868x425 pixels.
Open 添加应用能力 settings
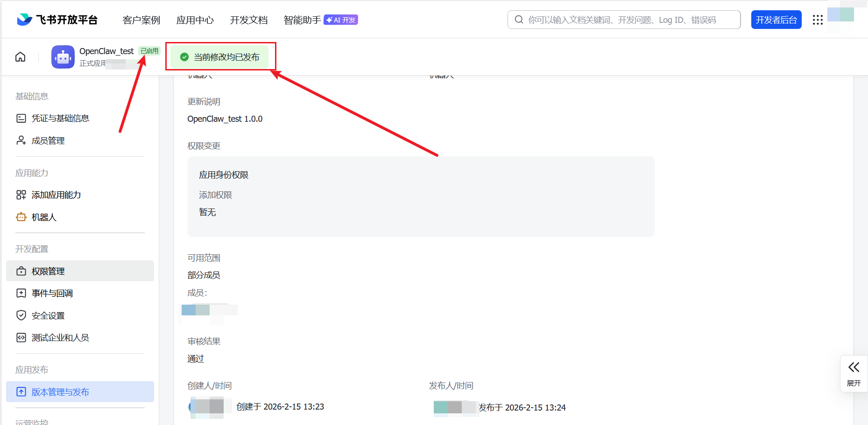coord(56,195)
